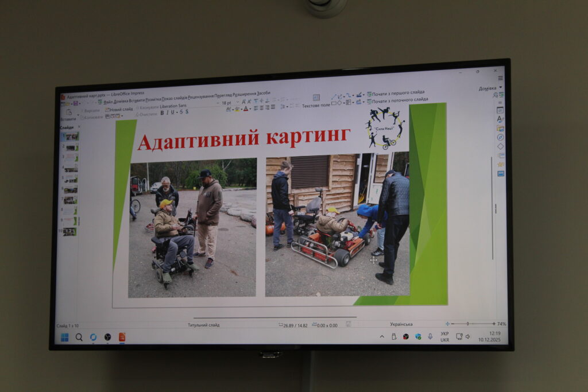
Task: Click the Новий слайд button
Action: [121, 109]
